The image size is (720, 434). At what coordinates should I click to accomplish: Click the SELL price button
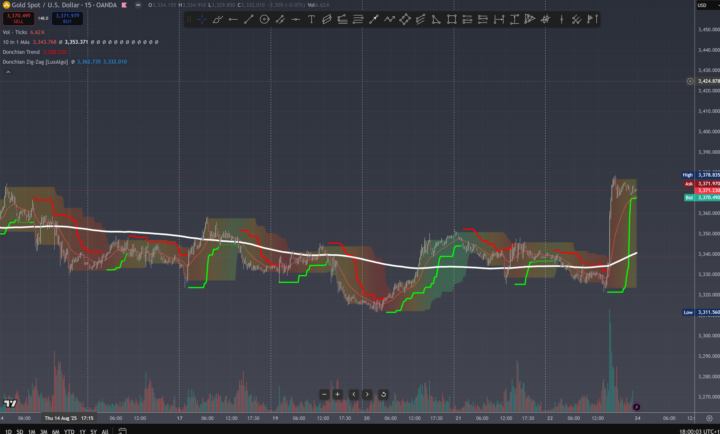point(18,18)
